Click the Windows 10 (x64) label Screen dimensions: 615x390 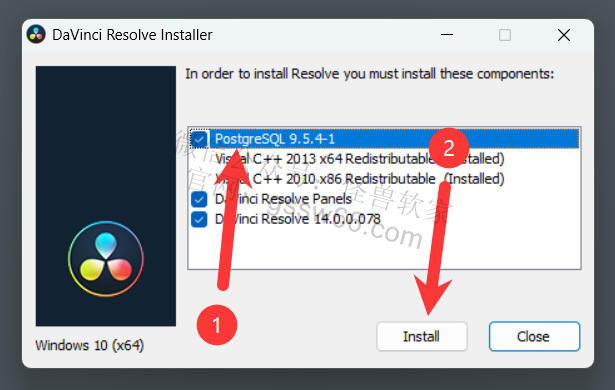90,345
